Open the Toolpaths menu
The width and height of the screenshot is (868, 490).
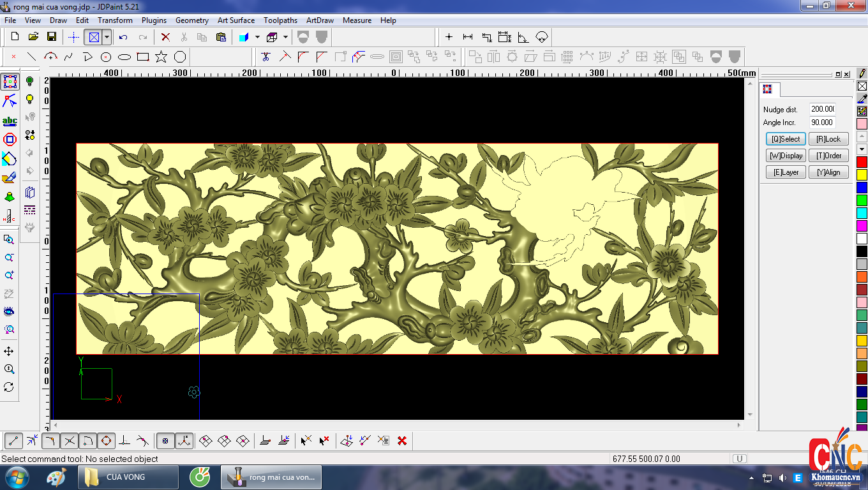[280, 20]
